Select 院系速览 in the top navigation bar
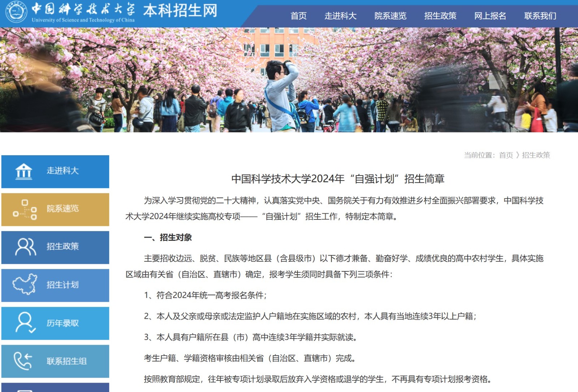 390,16
